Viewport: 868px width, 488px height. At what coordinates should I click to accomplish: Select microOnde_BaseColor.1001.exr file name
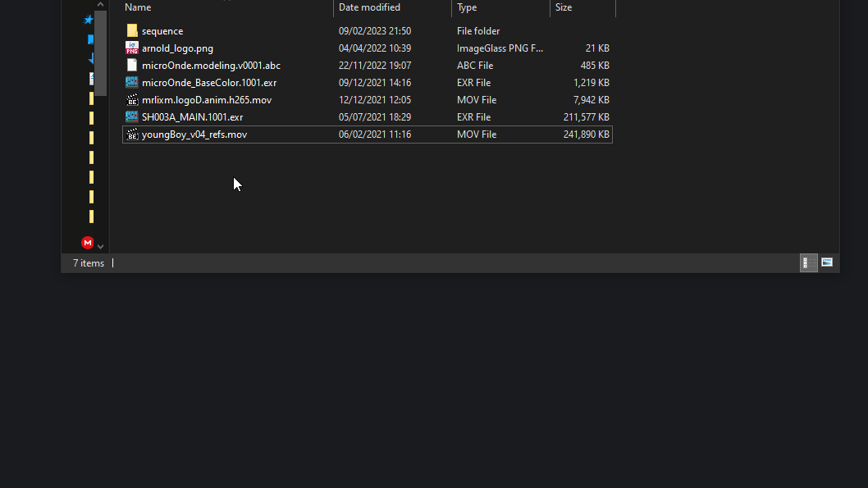pyautogui.click(x=209, y=83)
